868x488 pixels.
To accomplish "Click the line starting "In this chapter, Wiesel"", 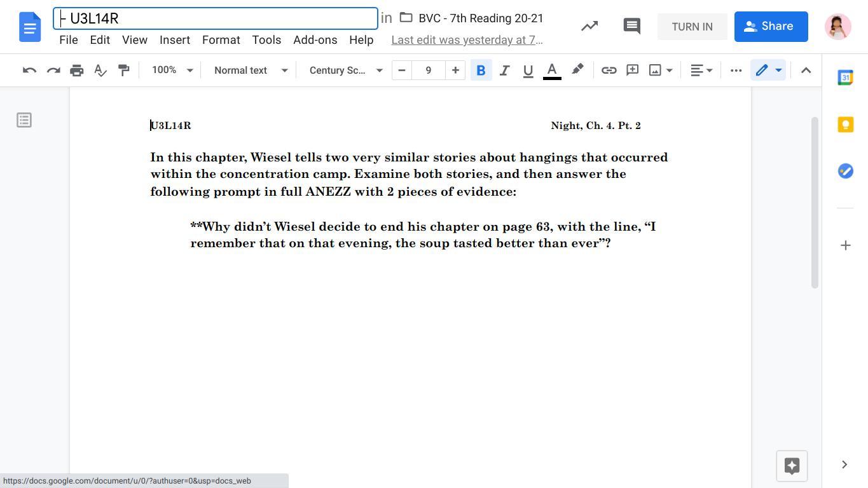I will (409, 157).
